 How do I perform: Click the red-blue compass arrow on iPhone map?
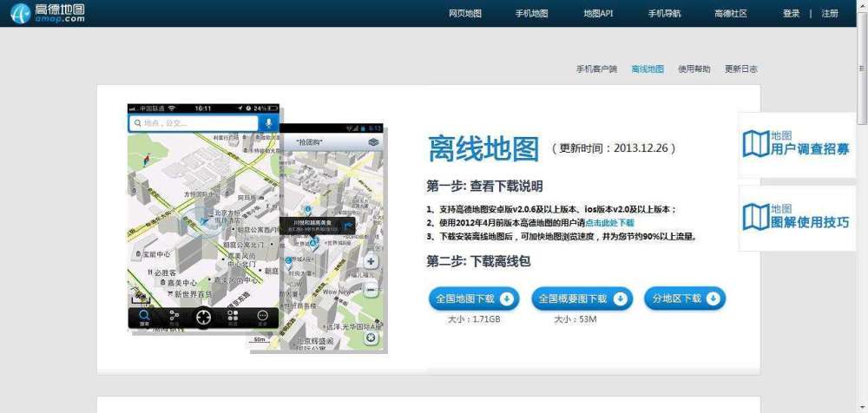point(146,161)
